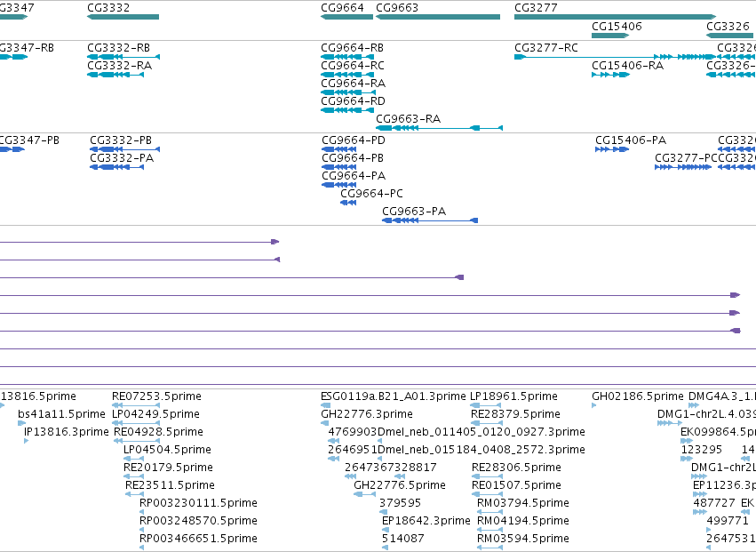This screenshot has width=756, height=552.
Task: Click the 499771 feature label
Action: pyautogui.click(x=728, y=521)
